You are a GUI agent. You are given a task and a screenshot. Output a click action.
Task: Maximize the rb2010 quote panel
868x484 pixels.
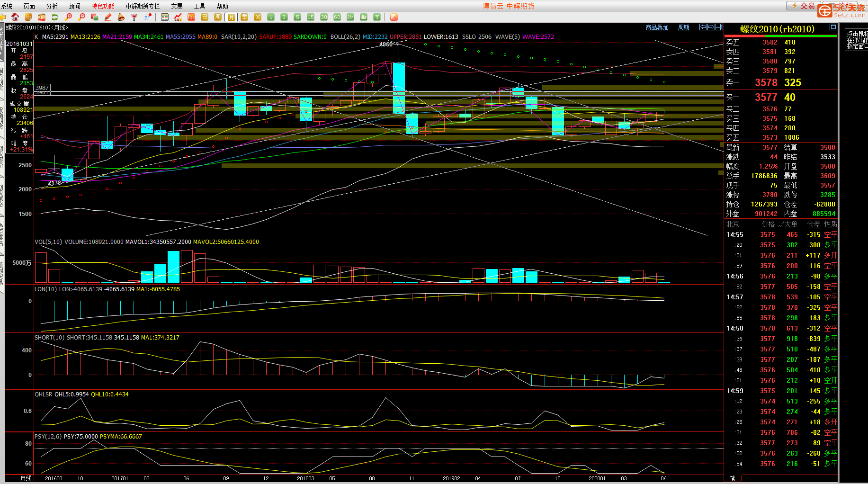click(833, 27)
